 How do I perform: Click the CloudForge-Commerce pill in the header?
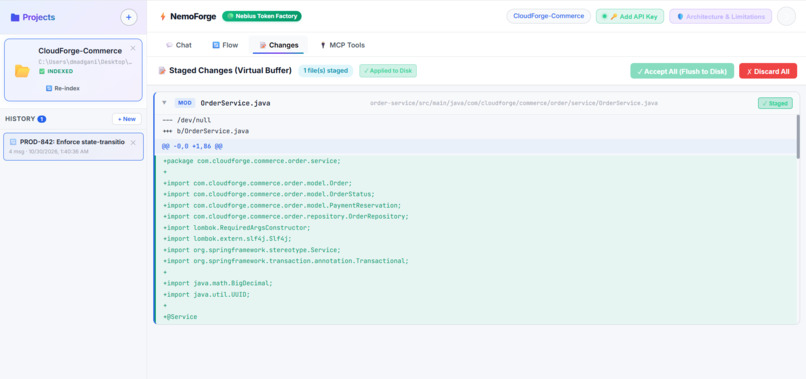(x=548, y=16)
